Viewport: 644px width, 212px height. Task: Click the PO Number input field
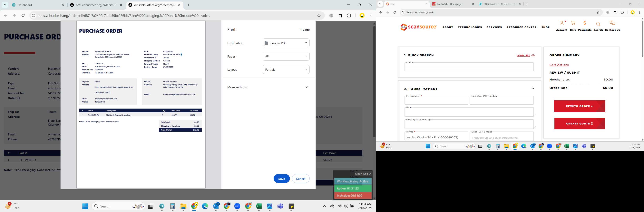[x=436, y=100]
